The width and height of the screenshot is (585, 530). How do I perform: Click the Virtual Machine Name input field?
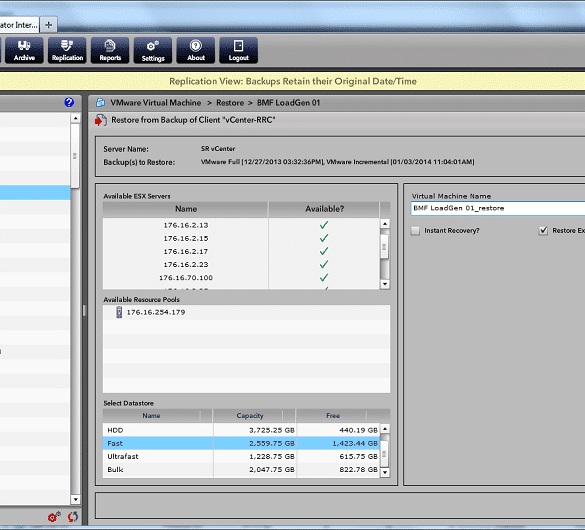pos(498,208)
